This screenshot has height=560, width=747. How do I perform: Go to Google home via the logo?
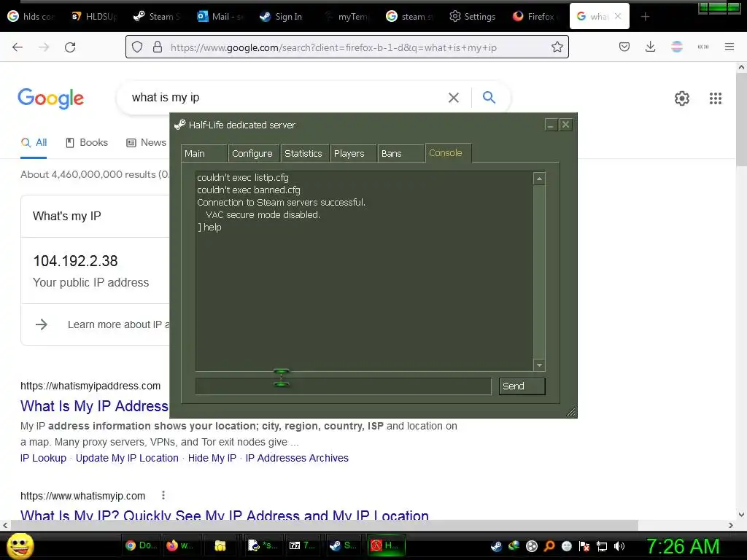click(x=50, y=98)
